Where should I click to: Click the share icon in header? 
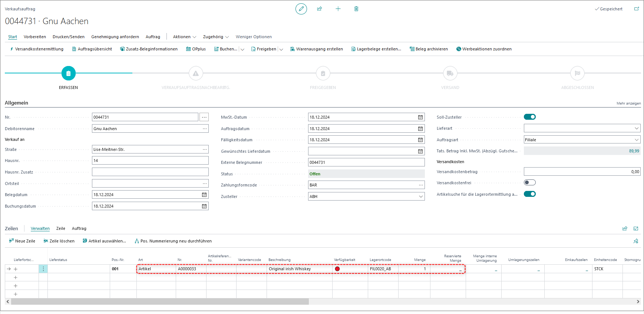tap(320, 9)
